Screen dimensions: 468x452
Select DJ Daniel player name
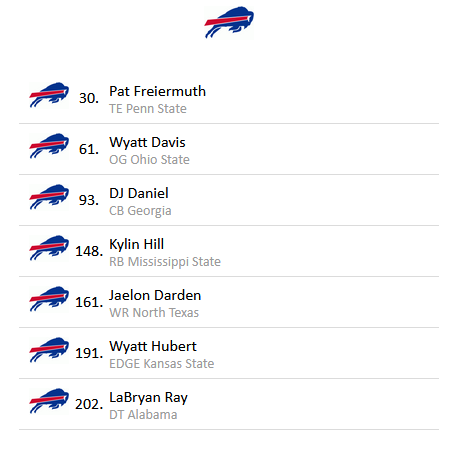[x=139, y=193]
